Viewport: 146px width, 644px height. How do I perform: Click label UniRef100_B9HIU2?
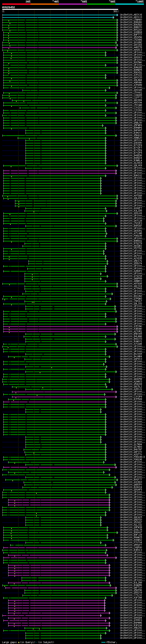[x=131, y=175]
